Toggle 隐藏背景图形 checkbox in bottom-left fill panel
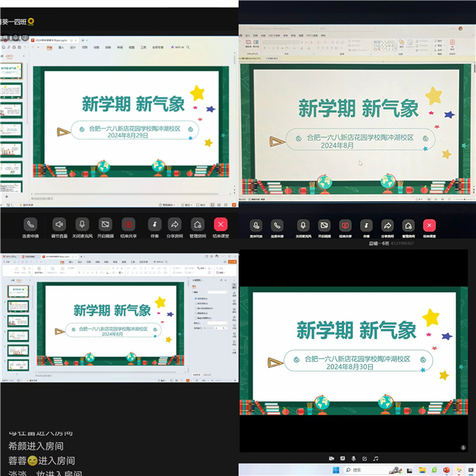The width and height of the screenshot is (476, 476). click(196, 318)
